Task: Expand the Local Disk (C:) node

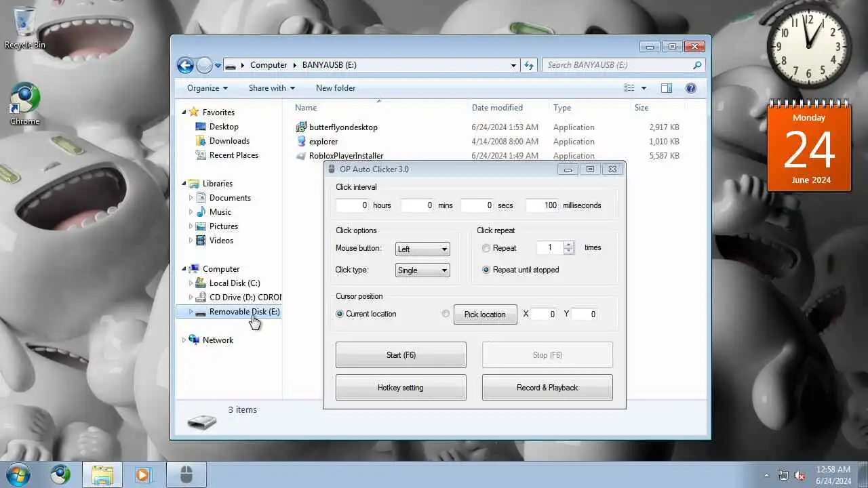Action: coord(191,283)
